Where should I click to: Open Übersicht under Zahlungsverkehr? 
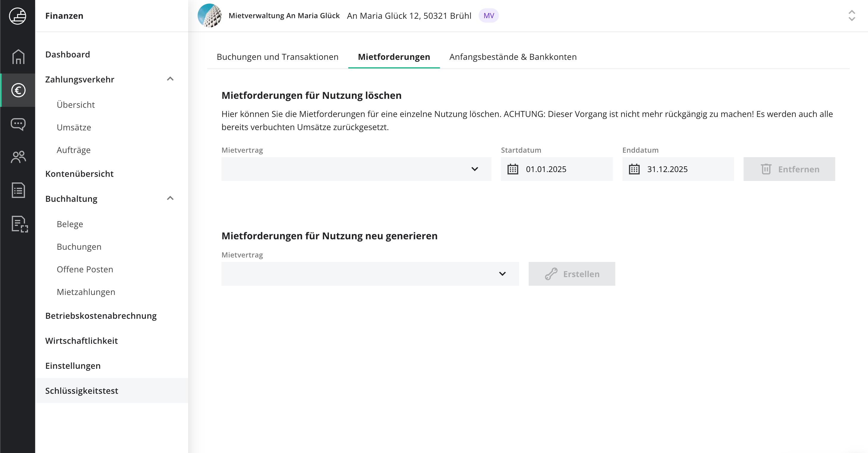[76, 105]
